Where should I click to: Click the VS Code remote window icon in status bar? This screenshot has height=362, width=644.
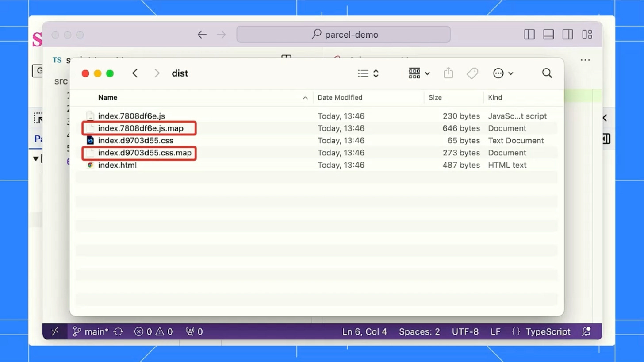(x=55, y=331)
